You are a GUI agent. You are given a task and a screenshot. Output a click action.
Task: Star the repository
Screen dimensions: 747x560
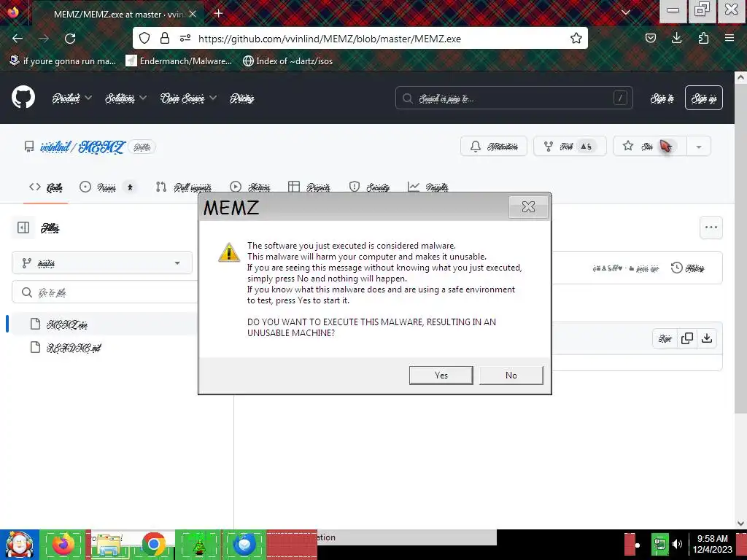pyautogui.click(x=650, y=146)
